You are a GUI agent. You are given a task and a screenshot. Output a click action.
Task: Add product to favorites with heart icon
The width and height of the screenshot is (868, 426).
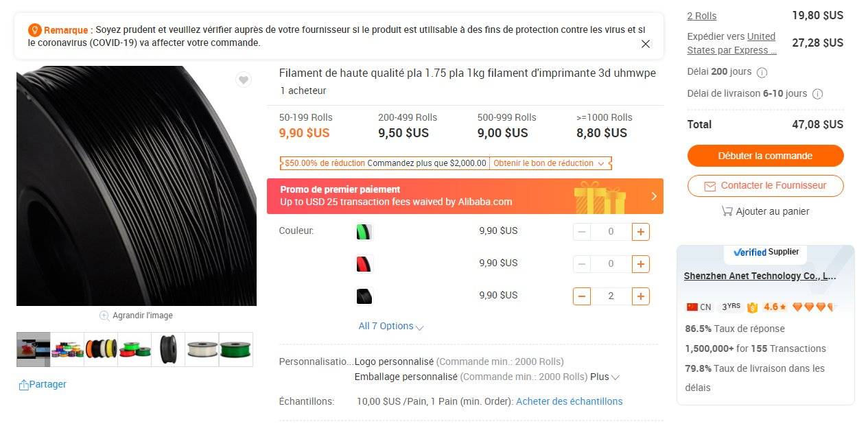(x=243, y=80)
